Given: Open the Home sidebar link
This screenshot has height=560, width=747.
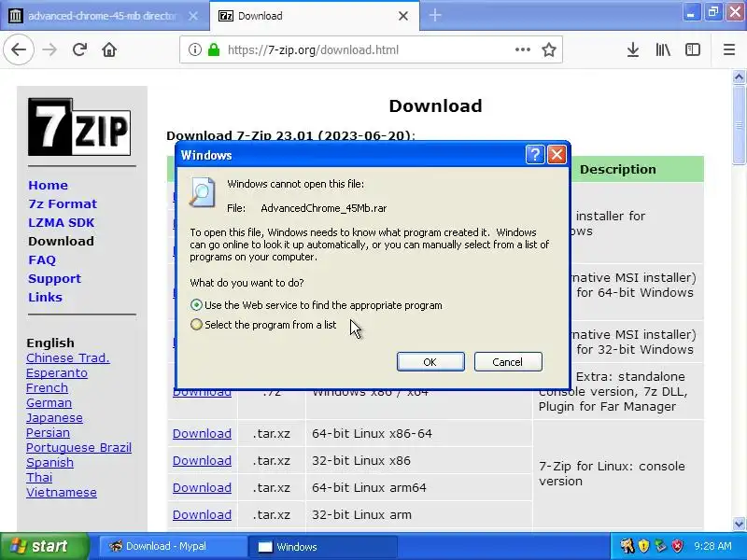Looking at the screenshot, I should (x=48, y=185).
